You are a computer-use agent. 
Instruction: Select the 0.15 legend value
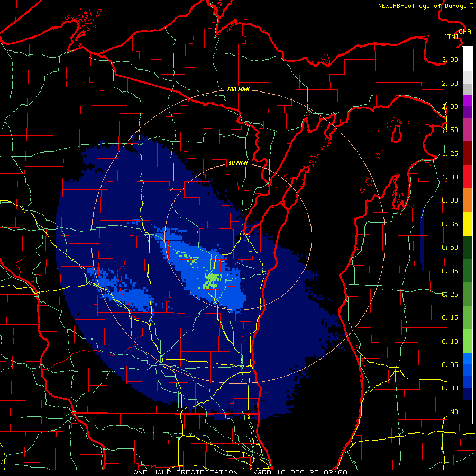coord(450,318)
